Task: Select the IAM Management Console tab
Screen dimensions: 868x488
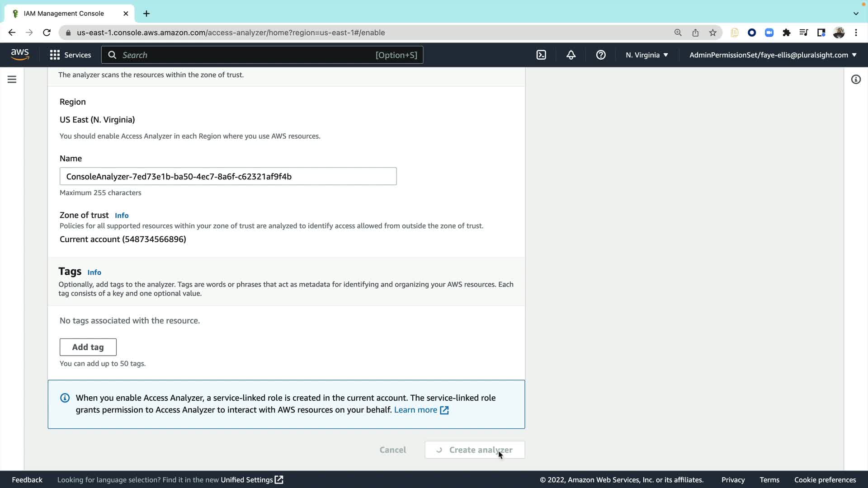Action: tap(64, 14)
